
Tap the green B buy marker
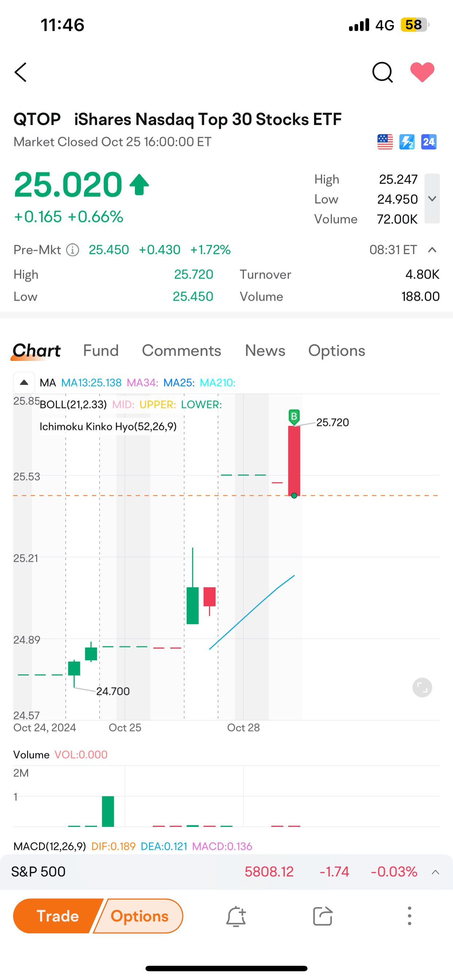click(x=294, y=417)
